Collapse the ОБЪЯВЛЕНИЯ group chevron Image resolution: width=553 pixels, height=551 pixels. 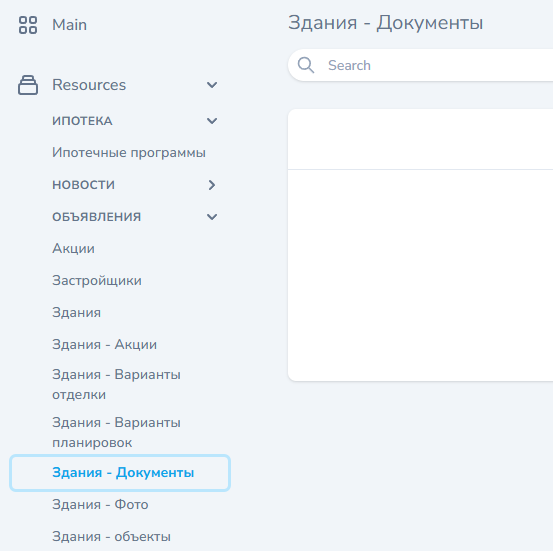[x=212, y=217]
